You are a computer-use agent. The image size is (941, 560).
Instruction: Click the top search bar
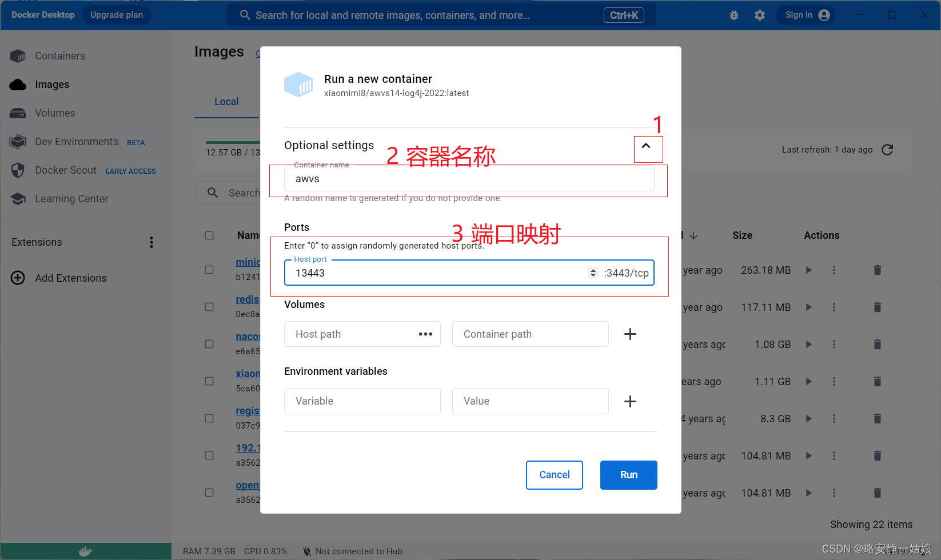[441, 15]
